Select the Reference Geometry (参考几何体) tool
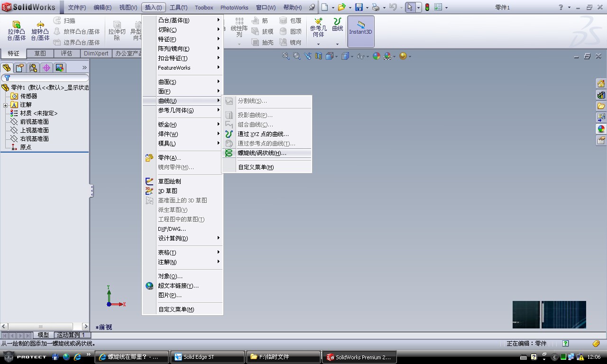607x364 pixels. 319,28
